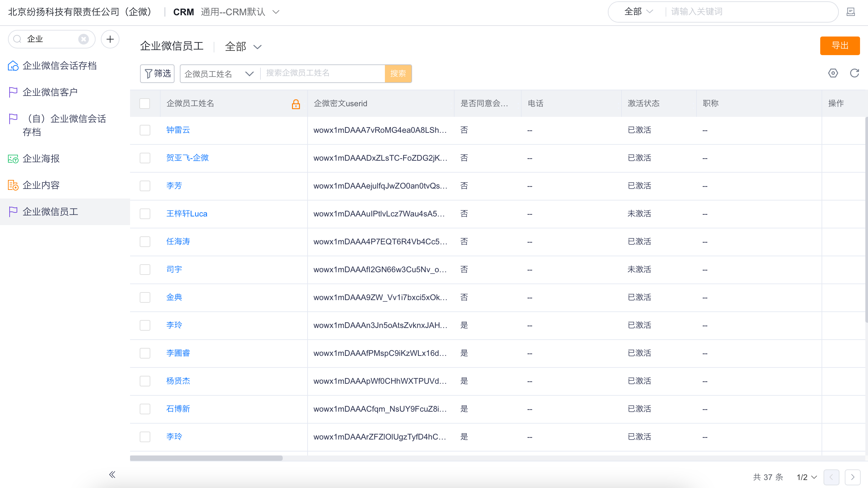Collapse the sidebar with double chevron
Viewport: 868px width, 488px height.
tap(112, 474)
